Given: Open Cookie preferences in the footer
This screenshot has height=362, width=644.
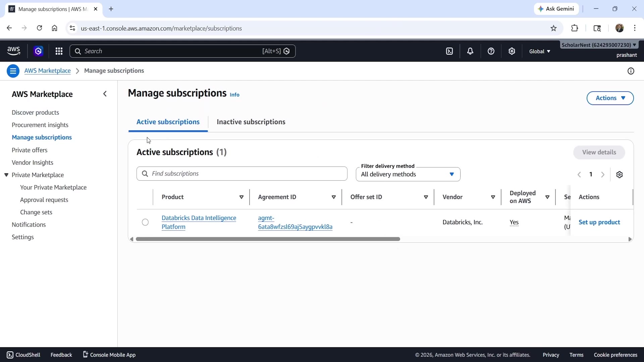Looking at the screenshot, I should coord(615,355).
